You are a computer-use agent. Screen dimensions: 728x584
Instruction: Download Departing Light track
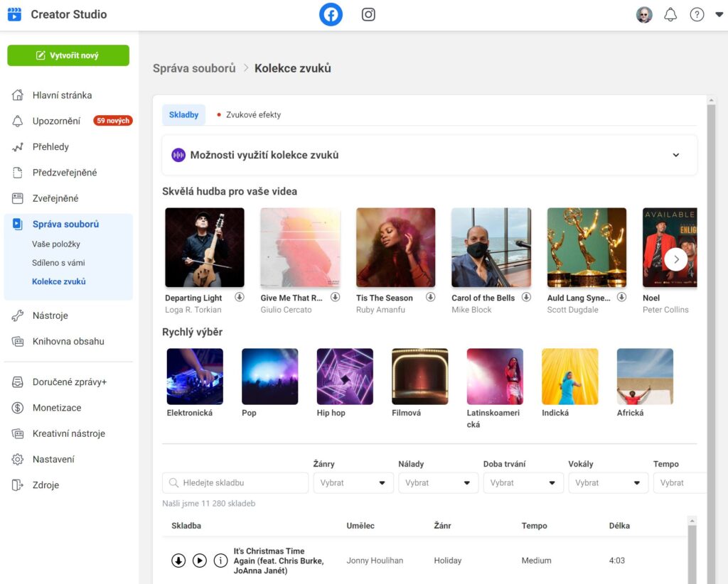point(240,297)
